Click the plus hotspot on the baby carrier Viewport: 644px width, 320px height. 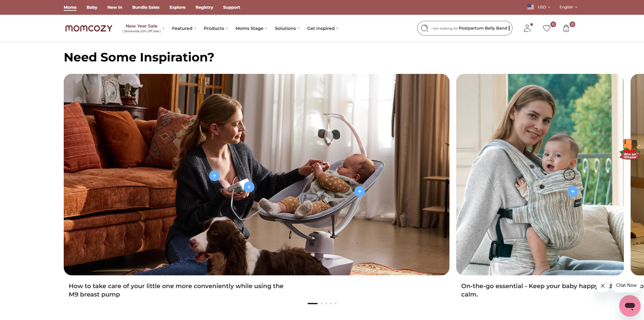(573, 191)
